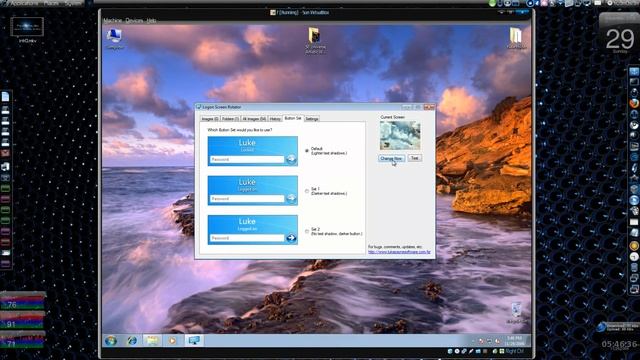Viewport: 640px width, 360px height.
Task: Click the Firefox icon in the host side dock
Action: click(634, 103)
